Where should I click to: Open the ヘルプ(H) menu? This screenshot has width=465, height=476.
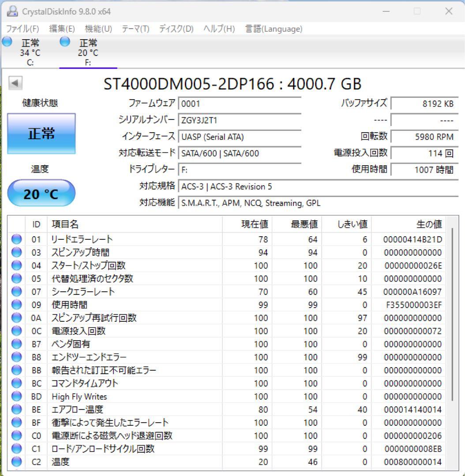pos(219,29)
